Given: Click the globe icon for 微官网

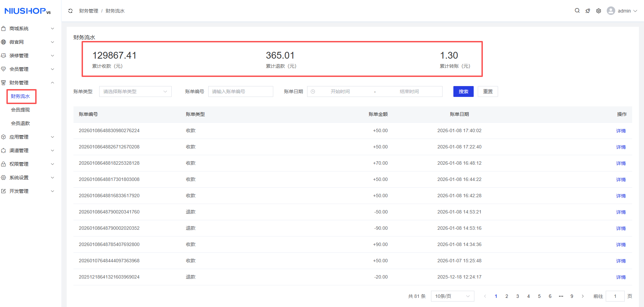Looking at the screenshot, I should (4, 42).
